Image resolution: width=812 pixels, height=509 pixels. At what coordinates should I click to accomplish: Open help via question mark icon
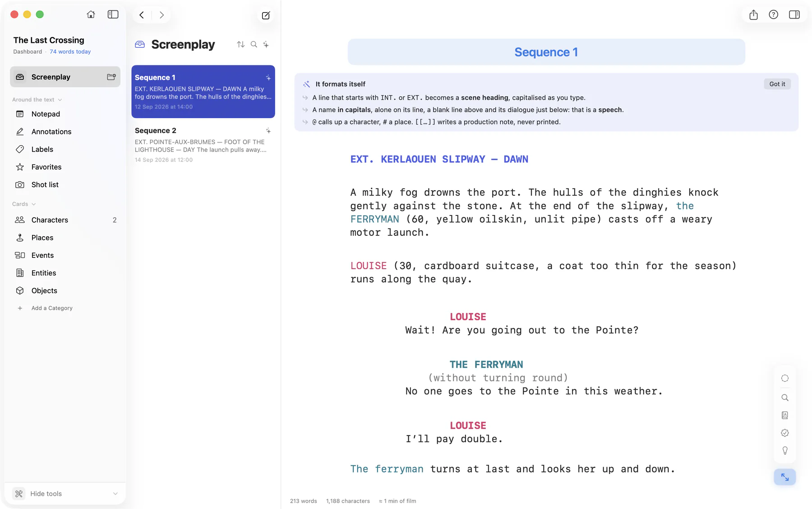[774, 14]
